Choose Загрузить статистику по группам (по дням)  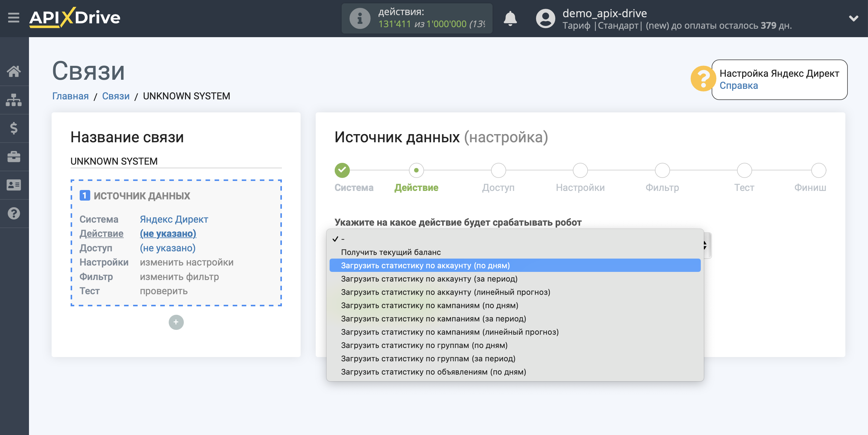tap(515, 345)
